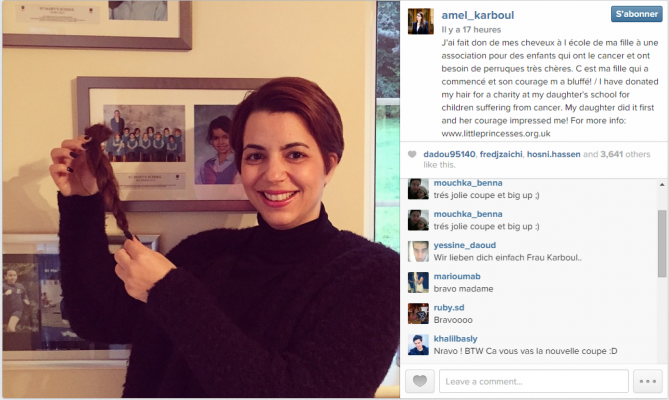The image size is (669, 400).
Task: Open the three-dots more options menu
Action: click(648, 381)
